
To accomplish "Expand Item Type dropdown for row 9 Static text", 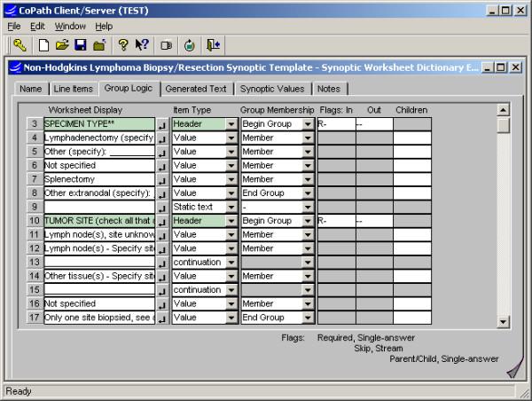I will point(231,208).
